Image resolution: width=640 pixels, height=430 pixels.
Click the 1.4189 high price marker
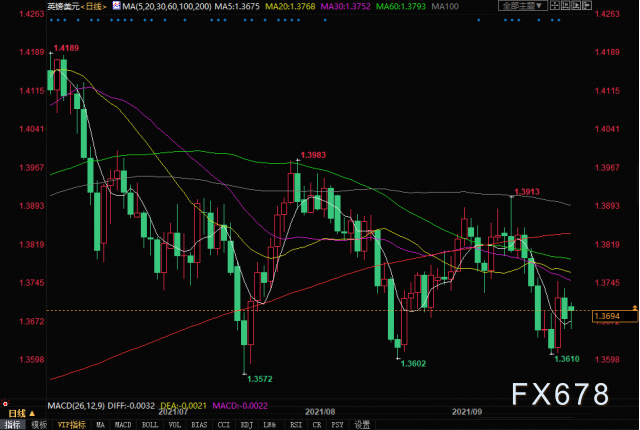66,48
